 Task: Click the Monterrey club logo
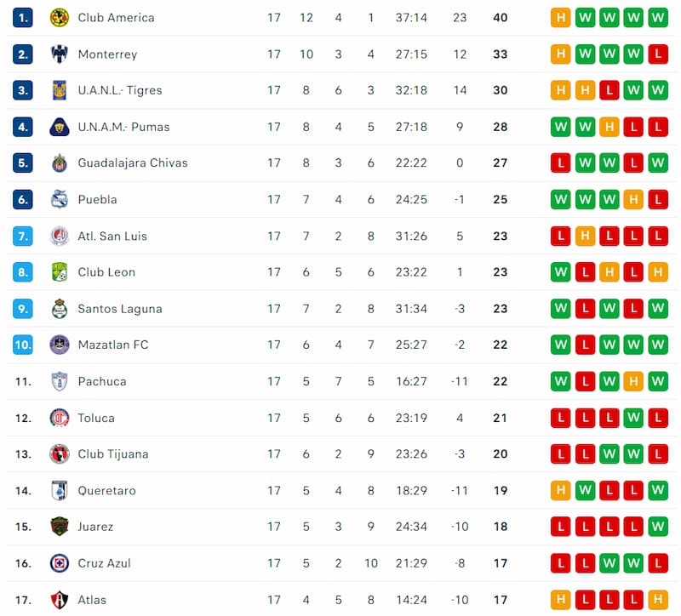click(x=59, y=54)
